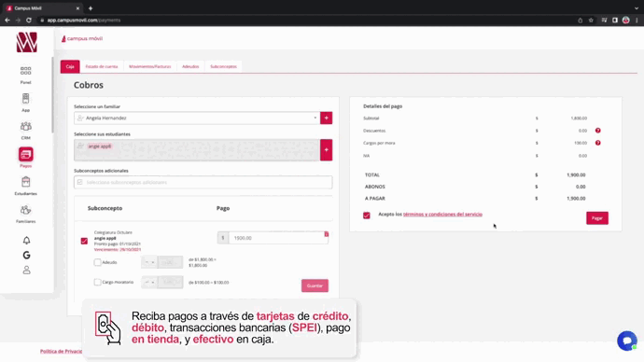Click the Cargo moratorio amount input
The width and height of the screenshot is (644, 362).
(170, 282)
